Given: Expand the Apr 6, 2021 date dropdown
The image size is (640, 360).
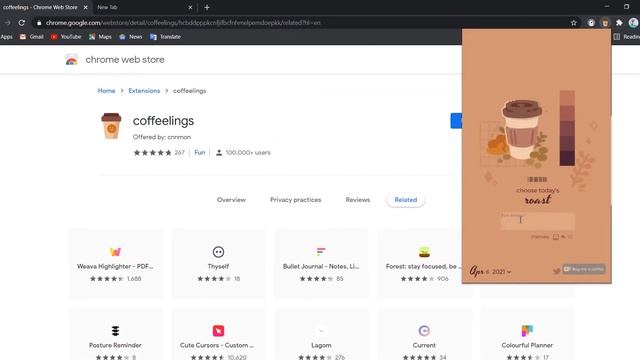Looking at the screenshot, I should point(490,271).
